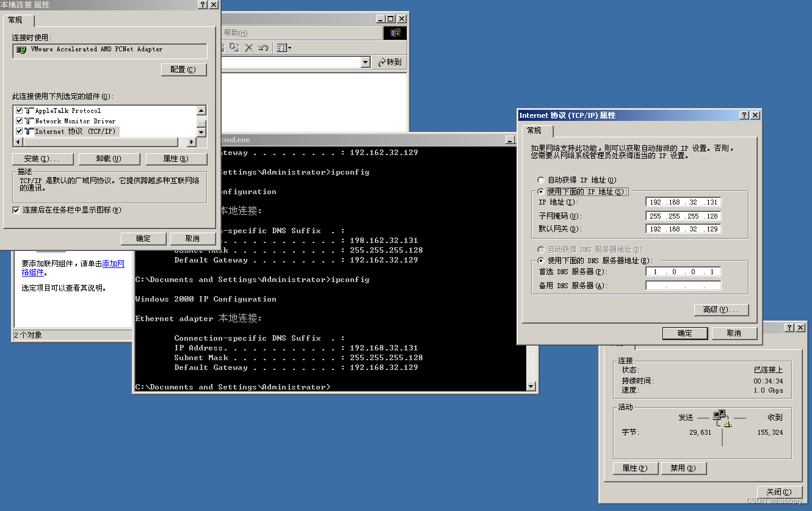Click the Internet 协议 (TCP/IP) component icon
Screen dimensions: 812x511
click(29, 131)
